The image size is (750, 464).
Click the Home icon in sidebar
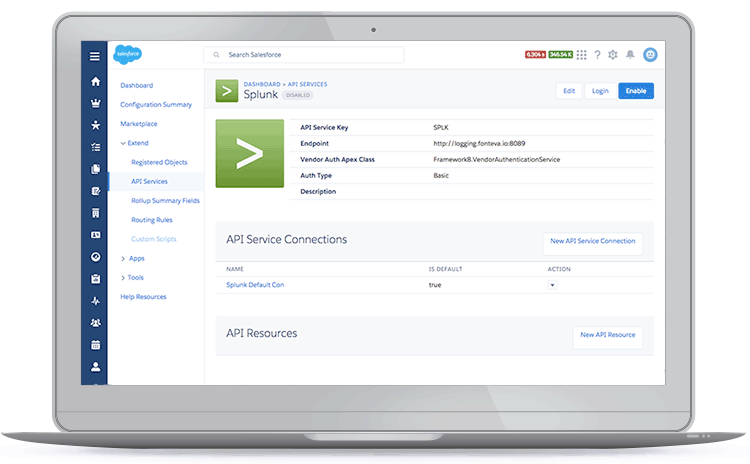point(95,82)
